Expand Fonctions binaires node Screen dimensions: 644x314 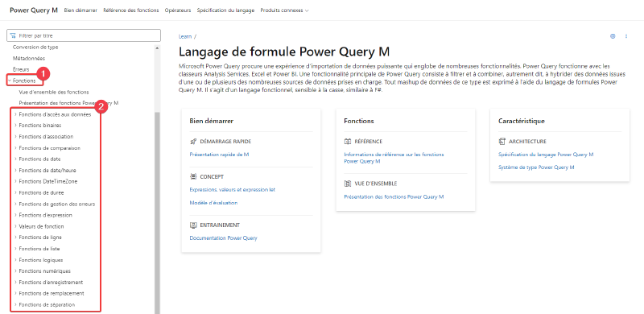tap(39, 126)
